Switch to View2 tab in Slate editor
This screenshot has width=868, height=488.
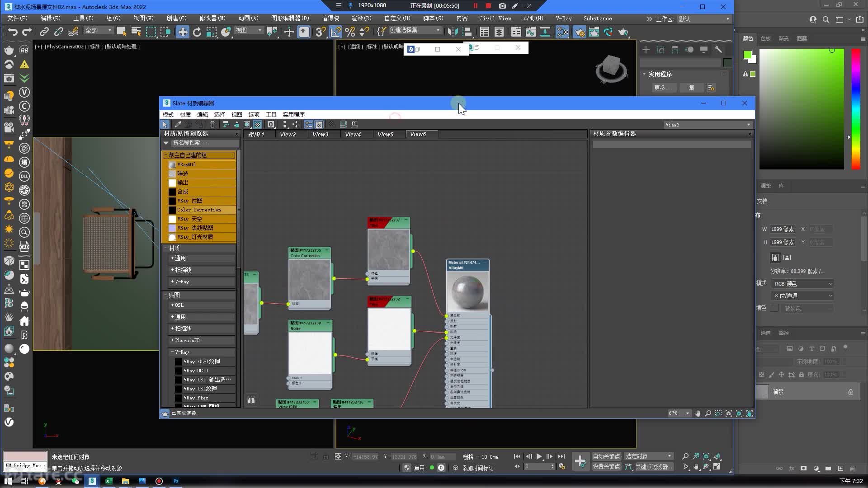point(288,134)
